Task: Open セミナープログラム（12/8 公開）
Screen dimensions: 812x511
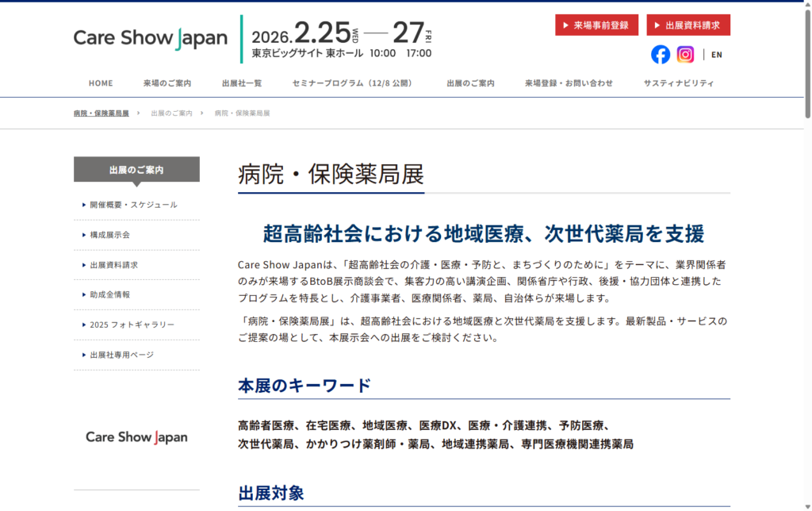Action: pos(350,83)
